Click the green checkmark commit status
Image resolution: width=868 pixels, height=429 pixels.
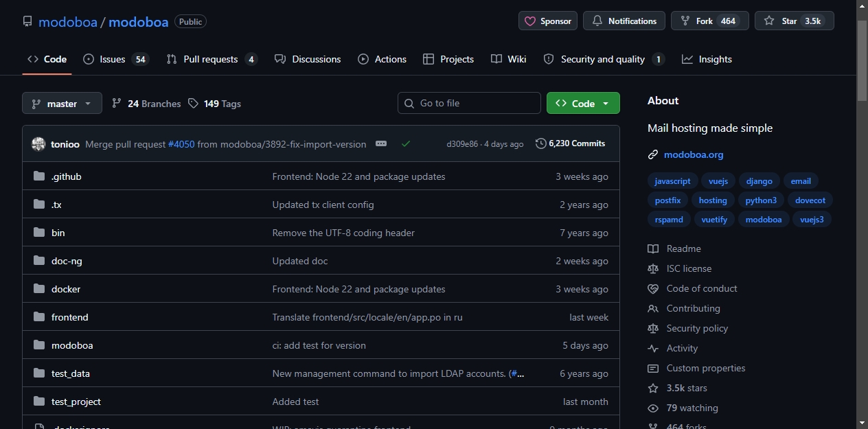point(406,144)
